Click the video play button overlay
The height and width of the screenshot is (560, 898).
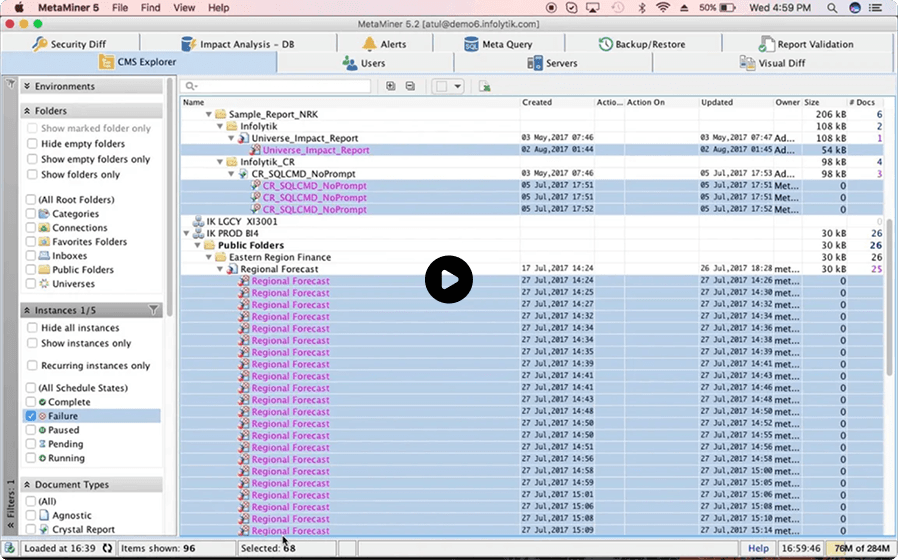[x=449, y=279]
